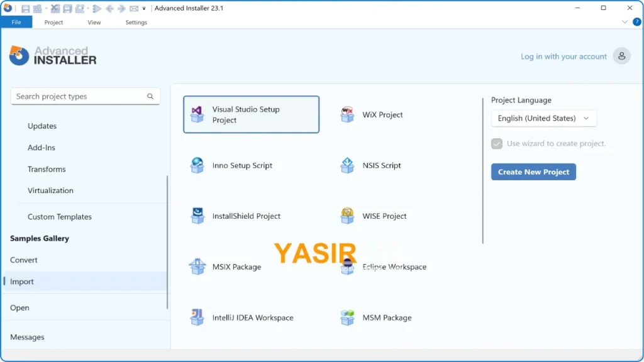Screen dimensions: 644x362
Task: Select Open in the left sidebar
Action: [19, 308]
